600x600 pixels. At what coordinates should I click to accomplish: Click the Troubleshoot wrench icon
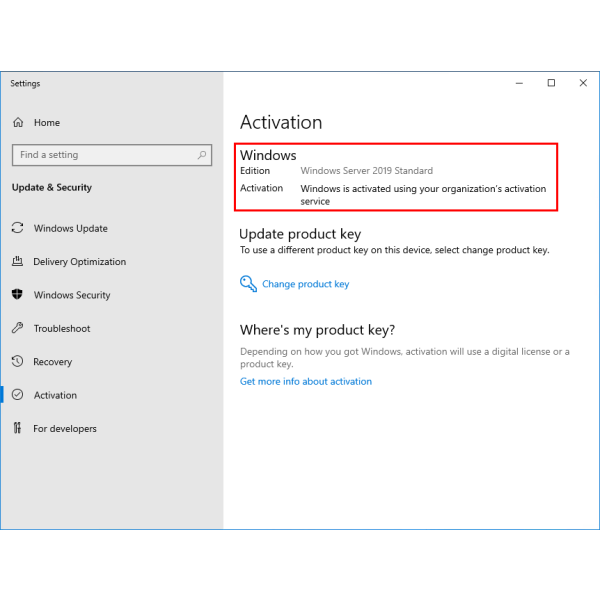coord(18,328)
